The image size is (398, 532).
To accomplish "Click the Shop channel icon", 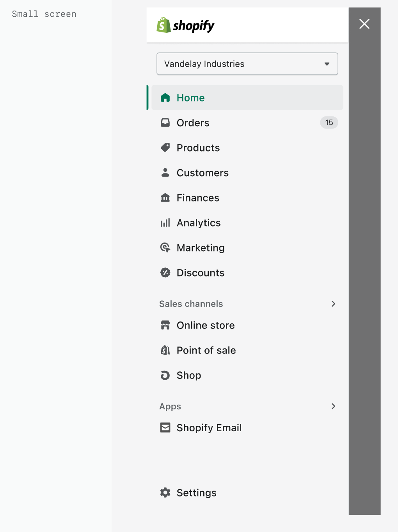I will (x=165, y=375).
